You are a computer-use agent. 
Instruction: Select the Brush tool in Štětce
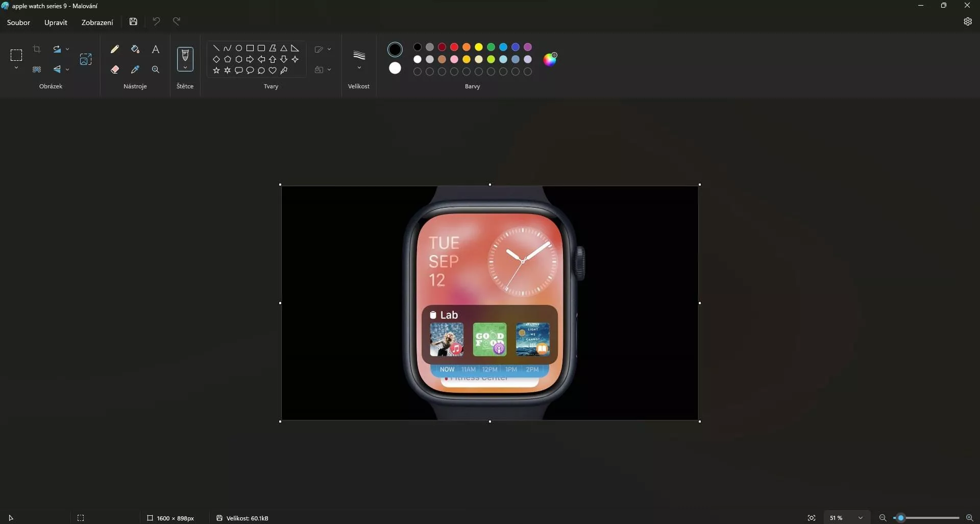pos(185,55)
